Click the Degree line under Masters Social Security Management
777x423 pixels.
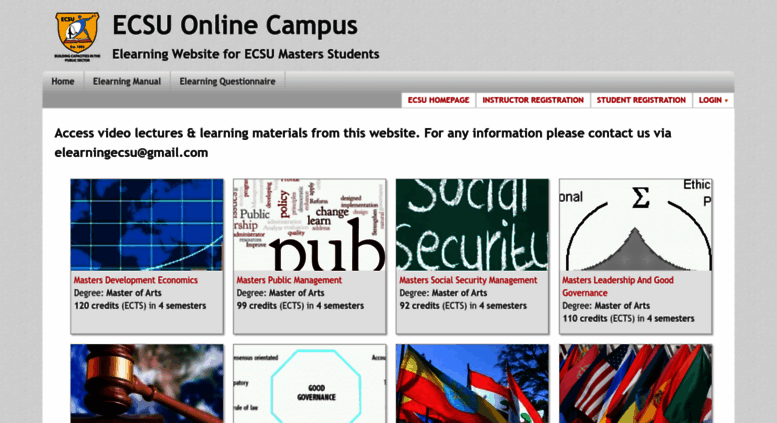click(x=444, y=293)
